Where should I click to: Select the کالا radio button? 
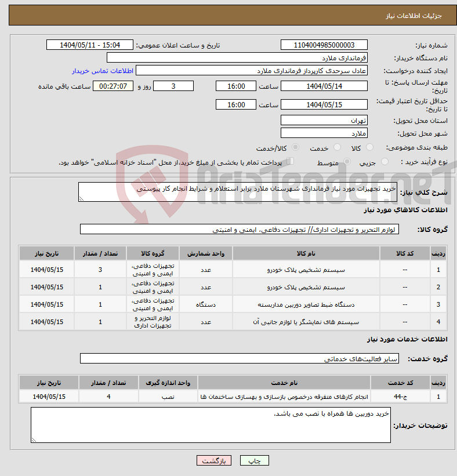[369, 147]
